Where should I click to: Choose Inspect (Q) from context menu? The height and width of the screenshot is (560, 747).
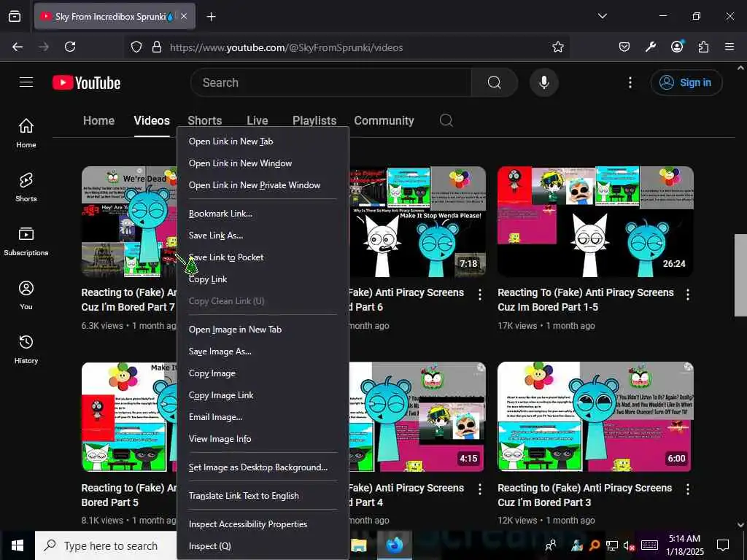click(263, 546)
